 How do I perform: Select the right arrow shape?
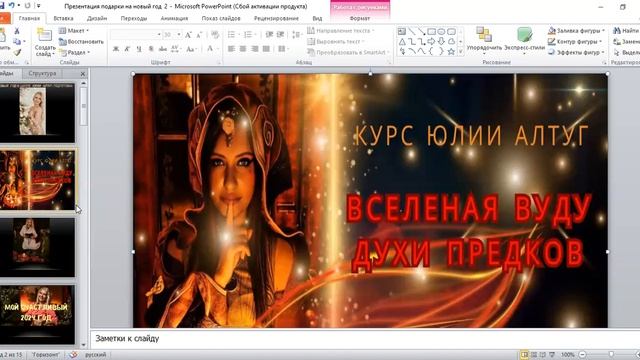coord(431,42)
